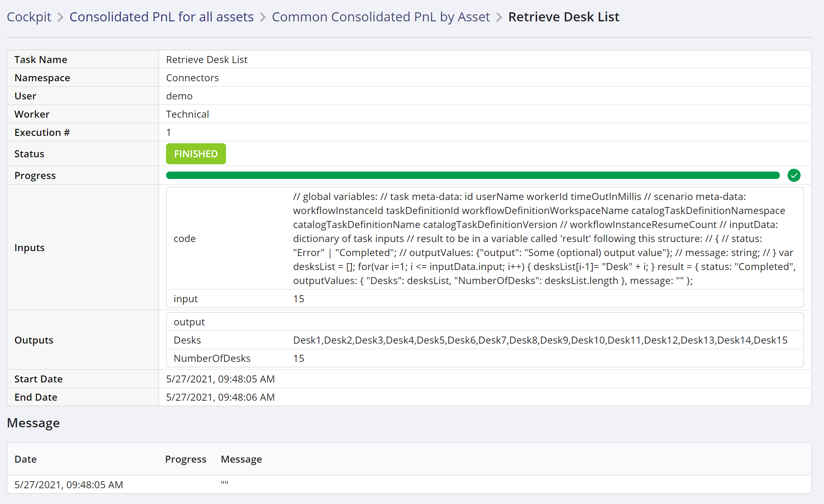The width and height of the screenshot is (824, 504).
Task: Click the Start Date row label
Action: tap(39, 379)
